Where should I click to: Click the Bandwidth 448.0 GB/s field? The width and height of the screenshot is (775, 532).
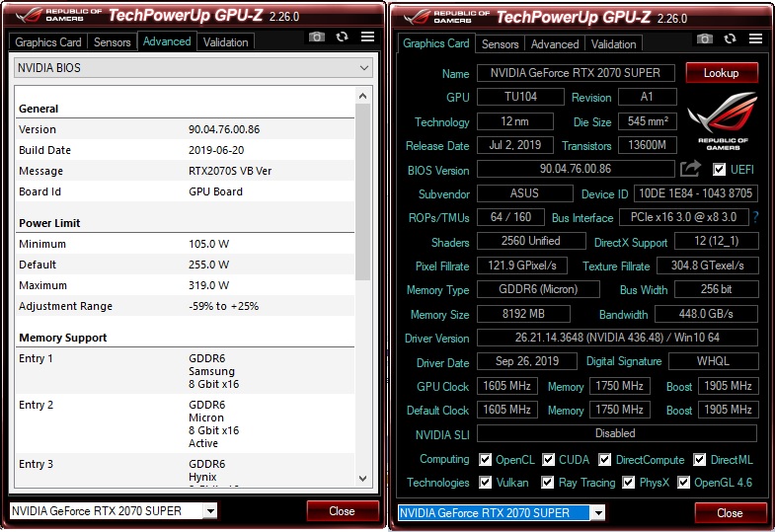tap(706, 314)
